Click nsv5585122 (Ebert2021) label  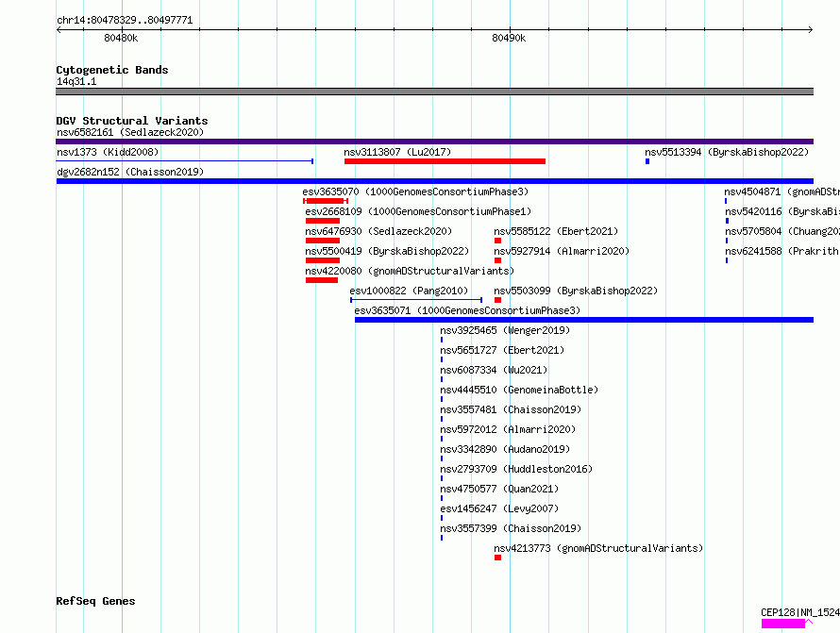556,231
